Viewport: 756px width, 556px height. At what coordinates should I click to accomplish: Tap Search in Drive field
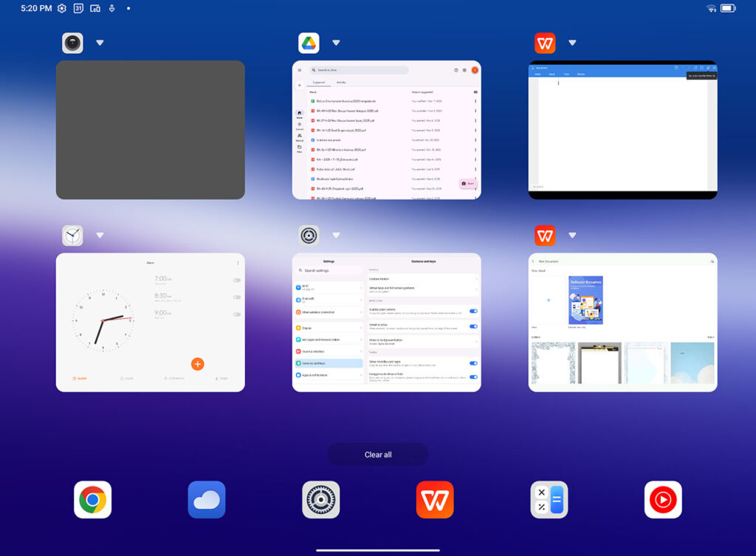pos(360,70)
